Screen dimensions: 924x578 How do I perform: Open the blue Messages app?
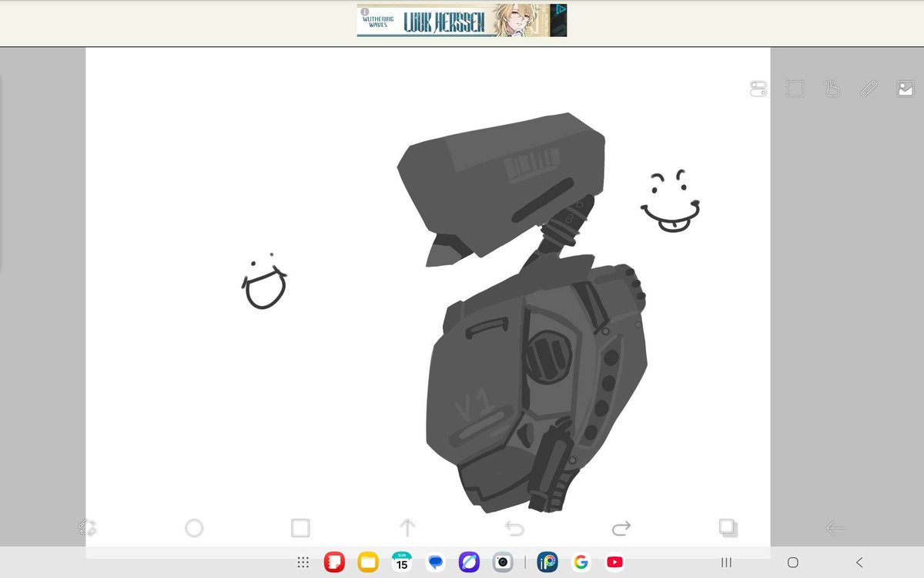click(435, 563)
